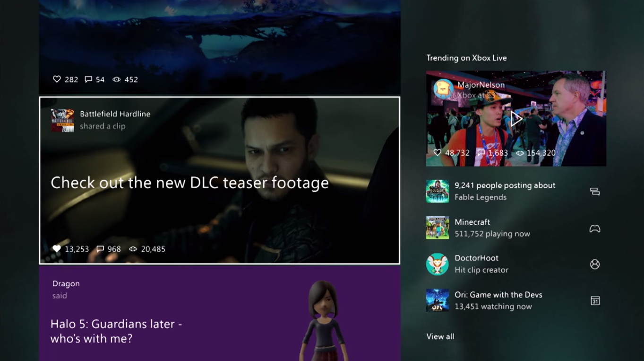This screenshot has height=361, width=644.
Task: Open the Ori game tile icon
Action: 438,300
